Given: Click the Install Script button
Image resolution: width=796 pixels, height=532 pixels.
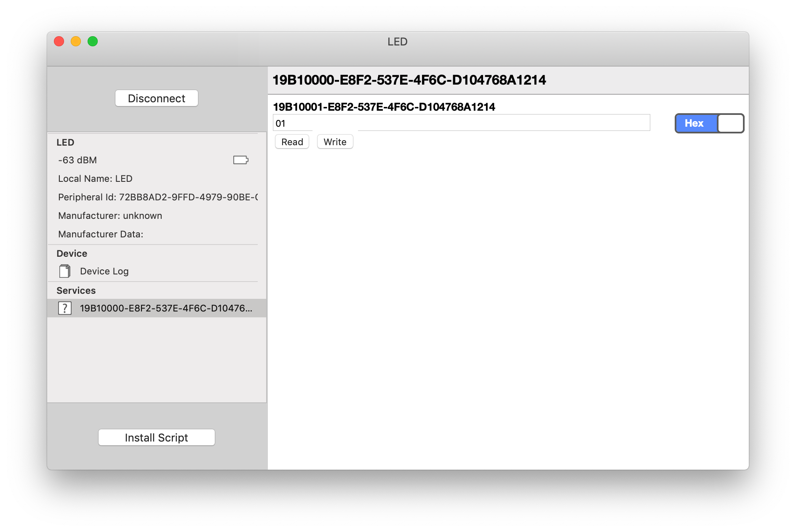Looking at the screenshot, I should [x=156, y=437].
